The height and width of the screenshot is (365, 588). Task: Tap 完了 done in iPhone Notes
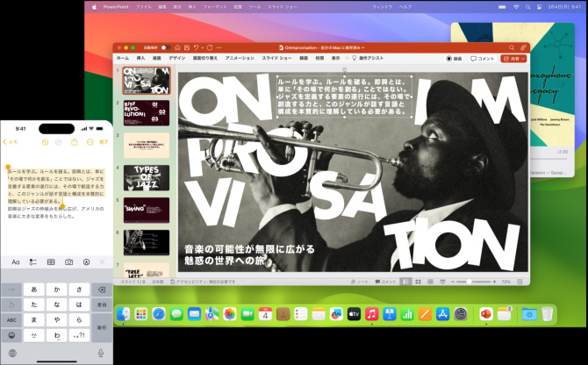coord(104,142)
